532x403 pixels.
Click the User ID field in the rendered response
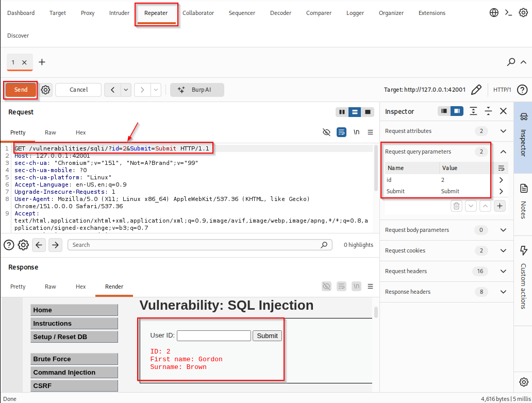[x=214, y=336]
